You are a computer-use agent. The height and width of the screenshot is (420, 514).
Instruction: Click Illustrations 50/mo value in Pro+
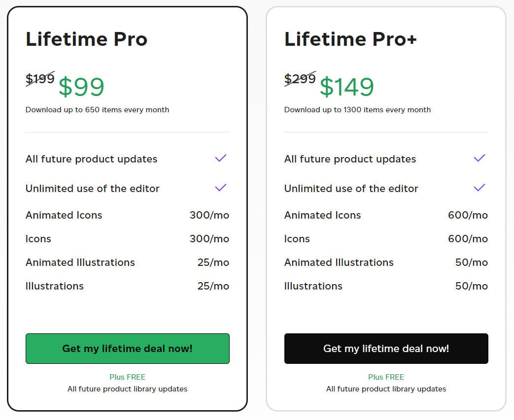(472, 286)
